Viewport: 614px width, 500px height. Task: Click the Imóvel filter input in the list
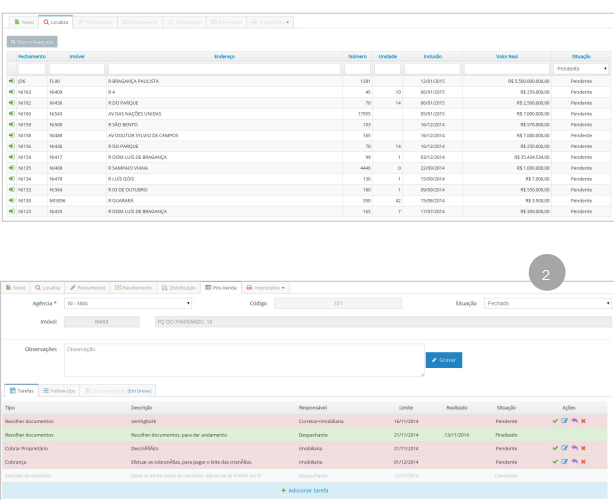pos(77,69)
